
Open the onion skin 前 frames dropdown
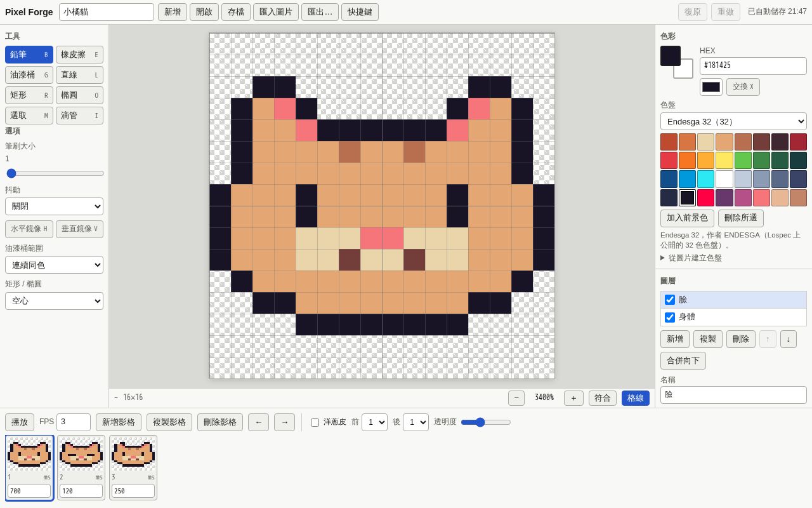coord(374,422)
